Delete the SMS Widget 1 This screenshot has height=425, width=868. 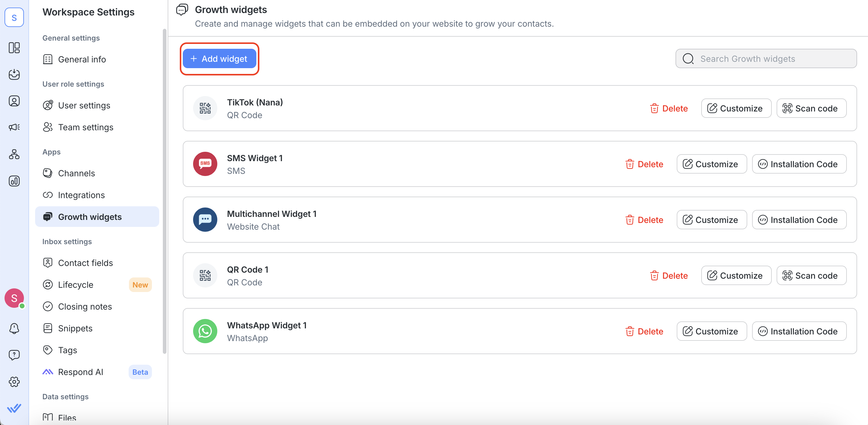[x=644, y=164]
